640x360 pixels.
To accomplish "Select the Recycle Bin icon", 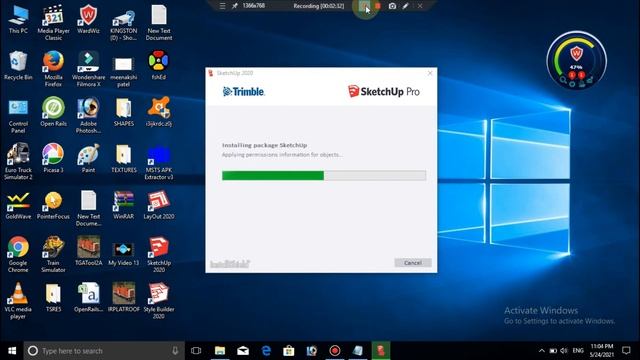I will pyautogui.click(x=18, y=66).
